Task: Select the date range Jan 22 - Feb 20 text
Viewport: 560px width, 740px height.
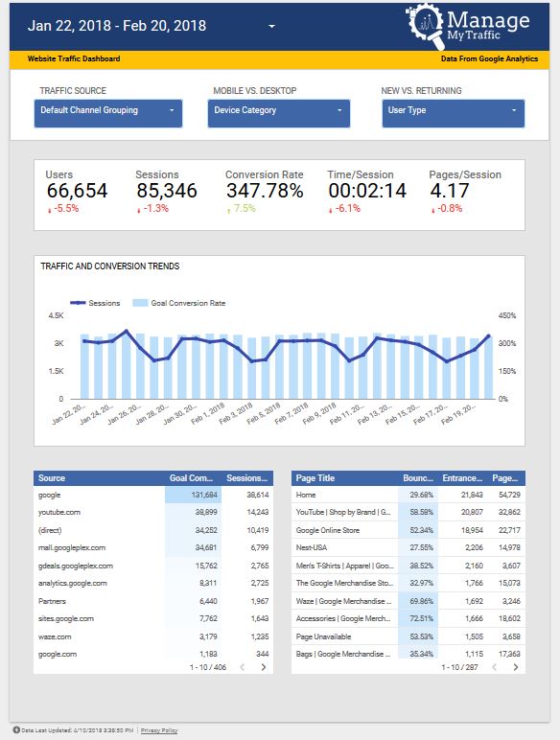Action: click(x=117, y=26)
